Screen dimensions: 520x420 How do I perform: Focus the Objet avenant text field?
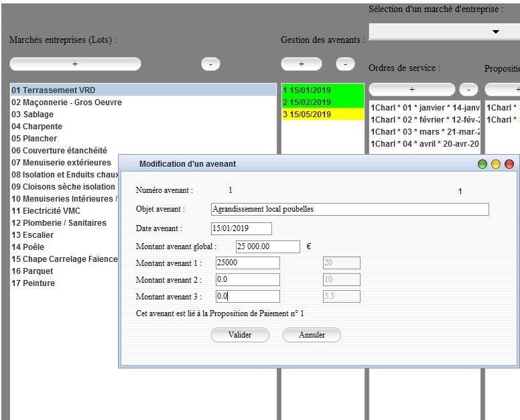(350, 209)
